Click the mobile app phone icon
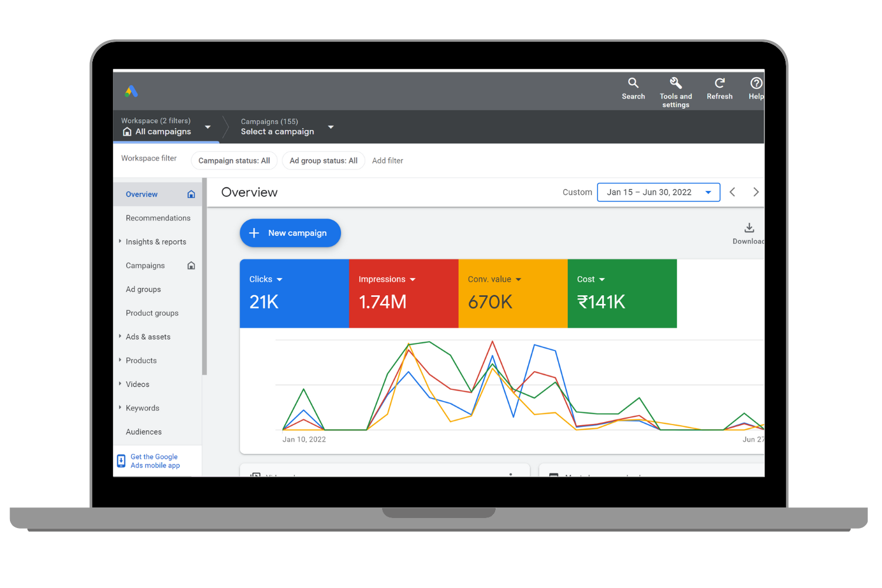 [121, 461]
